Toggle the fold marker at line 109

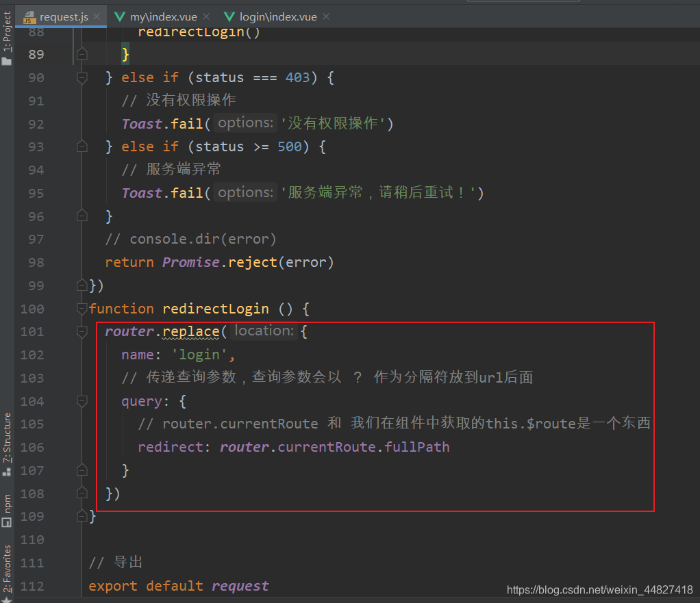tap(82, 517)
